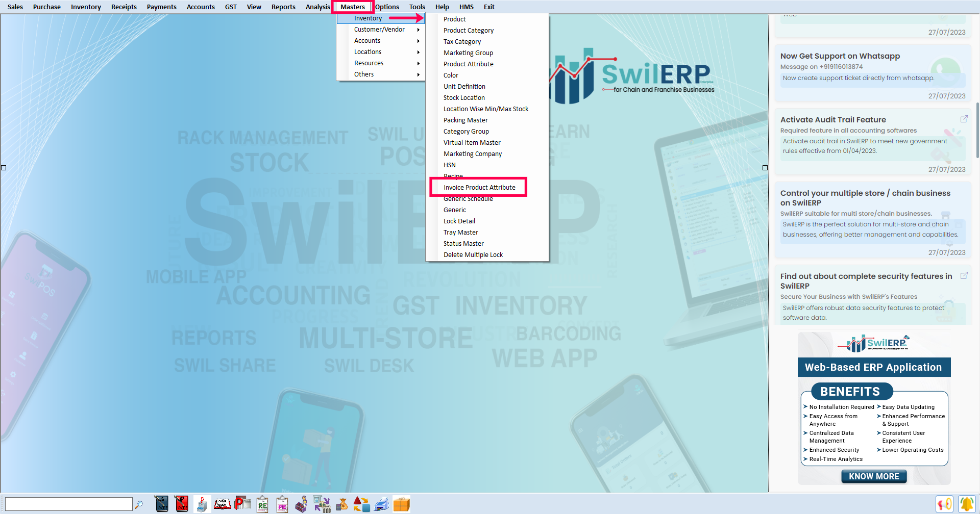Expand the Accounts submenu arrow under Masters

(418, 41)
